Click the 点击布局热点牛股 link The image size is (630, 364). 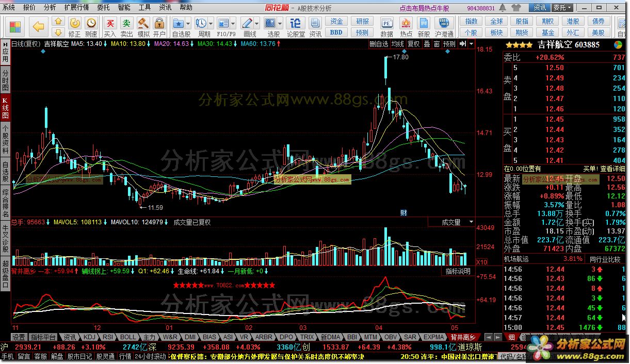(424, 8)
